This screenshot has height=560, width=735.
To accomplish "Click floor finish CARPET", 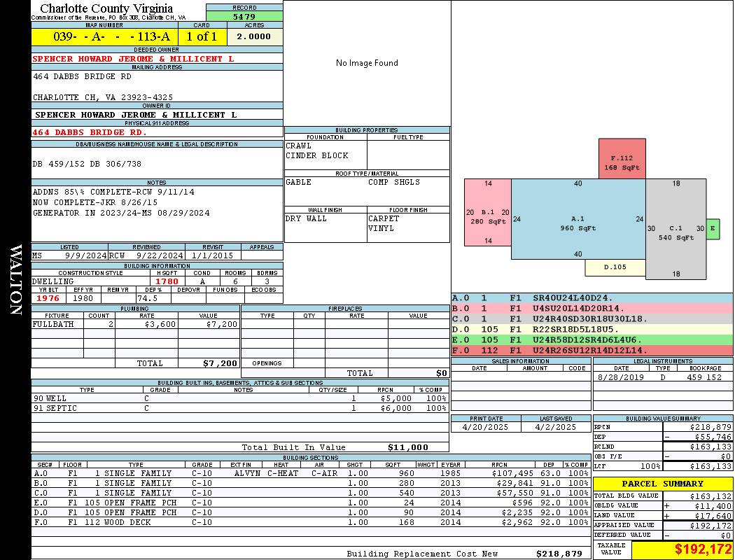I will (384, 218).
